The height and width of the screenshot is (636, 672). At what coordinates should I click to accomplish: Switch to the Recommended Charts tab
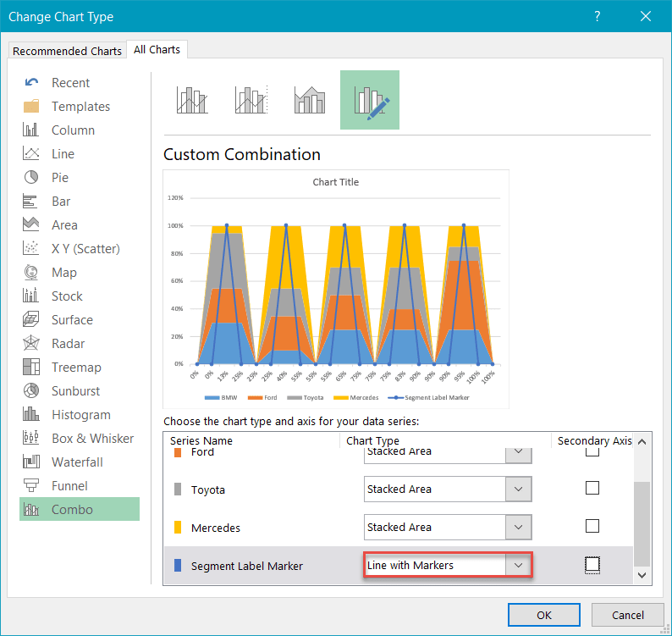click(67, 51)
